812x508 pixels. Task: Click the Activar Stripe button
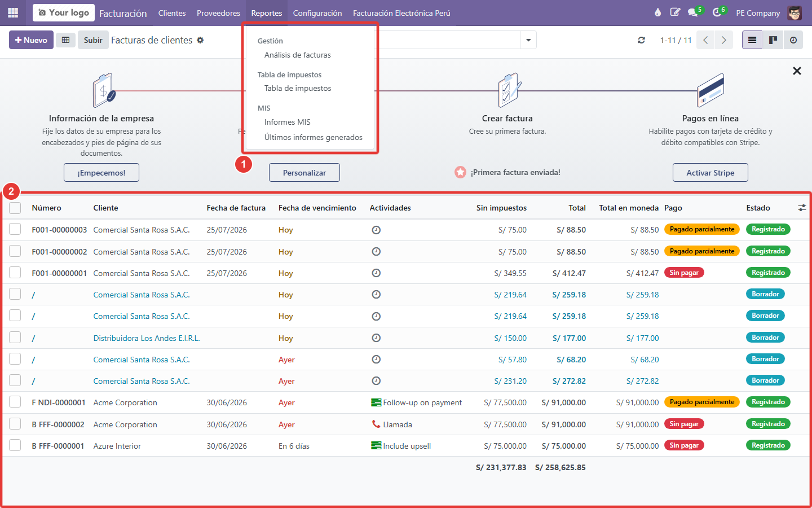click(710, 173)
